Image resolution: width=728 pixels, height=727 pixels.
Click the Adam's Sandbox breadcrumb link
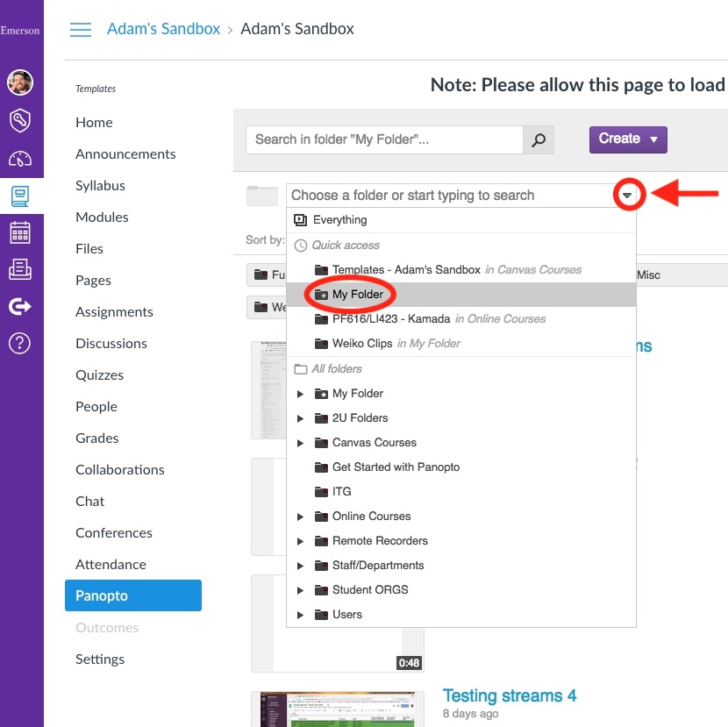click(x=163, y=29)
